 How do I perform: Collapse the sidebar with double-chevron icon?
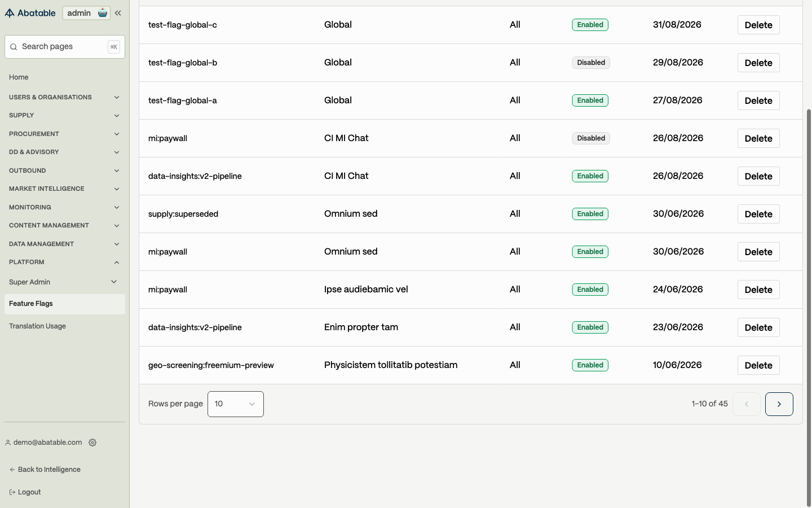(x=118, y=13)
